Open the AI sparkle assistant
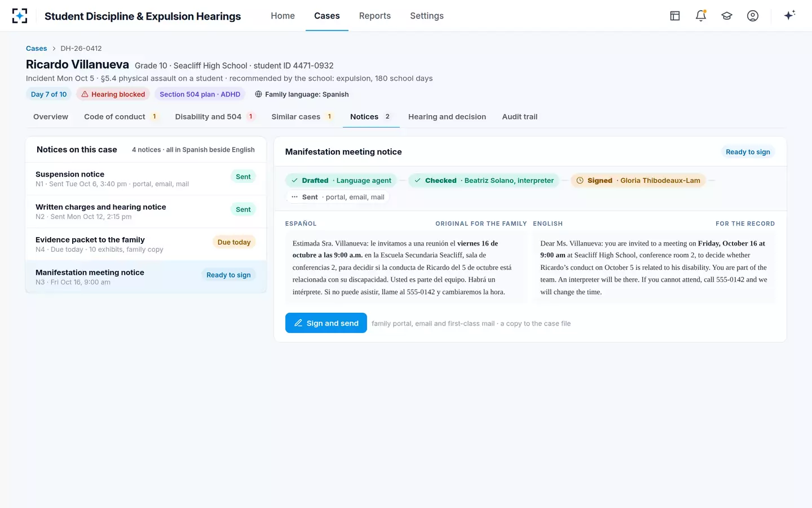The height and width of the screenshot is (508, 812). click(x=789, y=15)
